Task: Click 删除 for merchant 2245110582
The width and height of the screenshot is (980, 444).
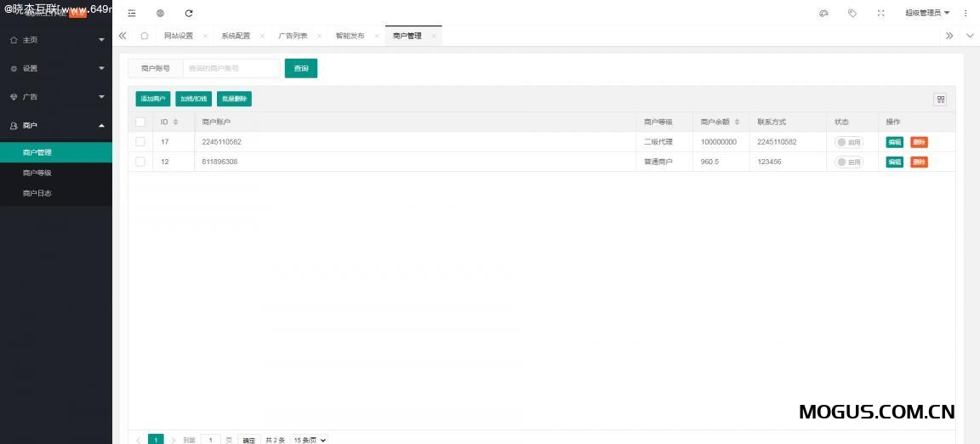Action: pos(919,142)
